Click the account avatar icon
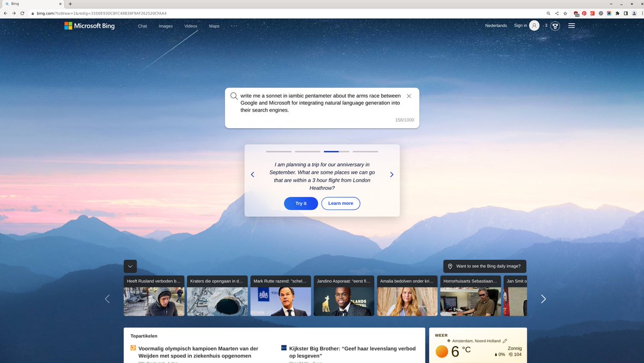The width and height of the screenshot is (644, 363). 534,26
